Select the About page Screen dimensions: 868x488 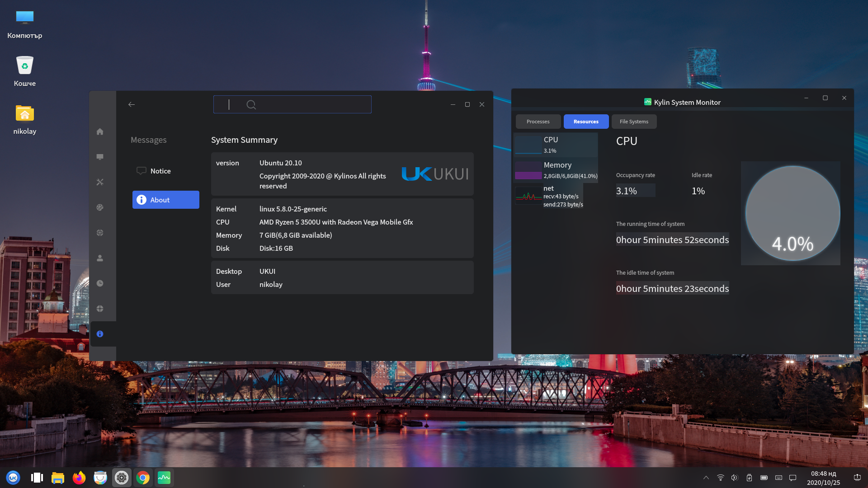coord(166,200)
